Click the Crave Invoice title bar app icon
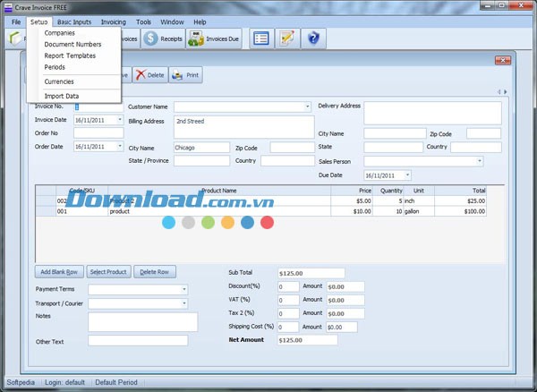This screenshot has width=537, height=392. 8,7
